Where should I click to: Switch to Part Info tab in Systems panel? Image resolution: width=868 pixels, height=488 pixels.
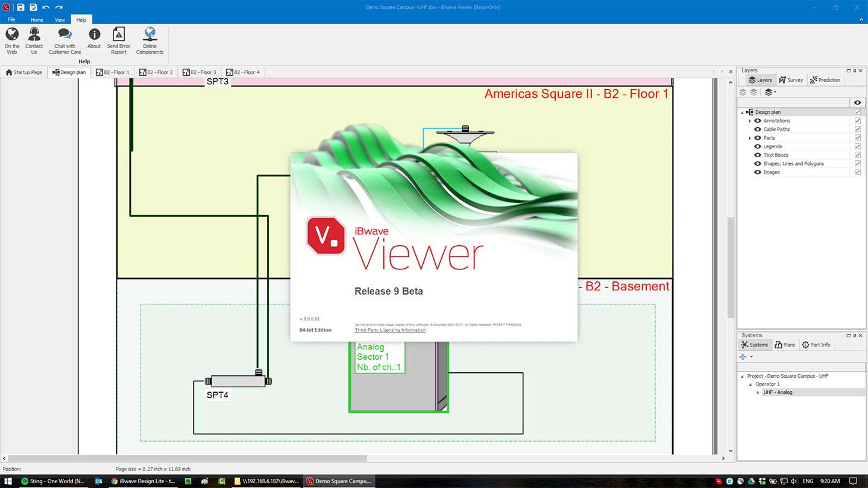(x=816, y=345)
